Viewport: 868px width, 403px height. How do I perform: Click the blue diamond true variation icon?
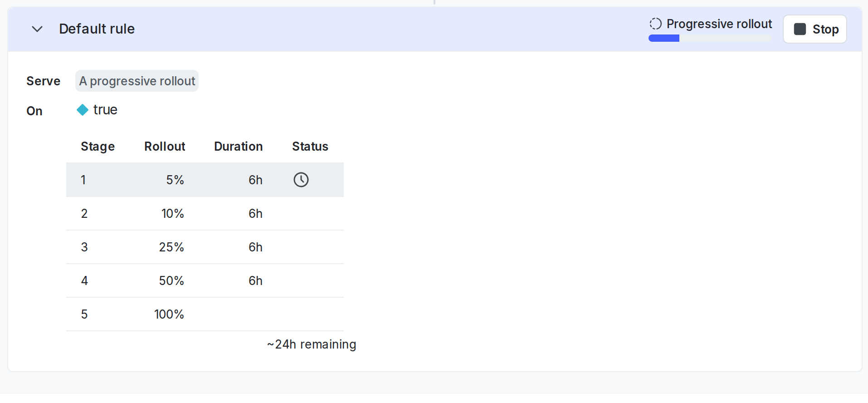point(83,110)
